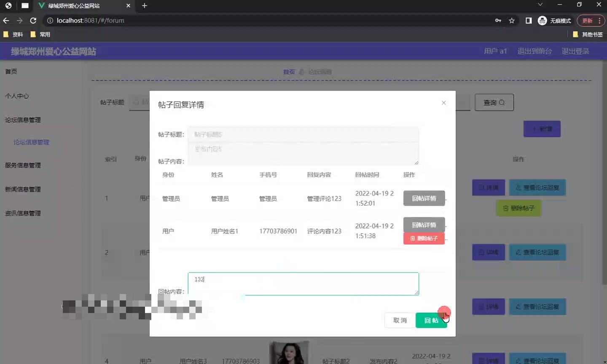Click the 首页 breadcrumb link
Screen dimensions: 607x364
[x=289, y=72]
